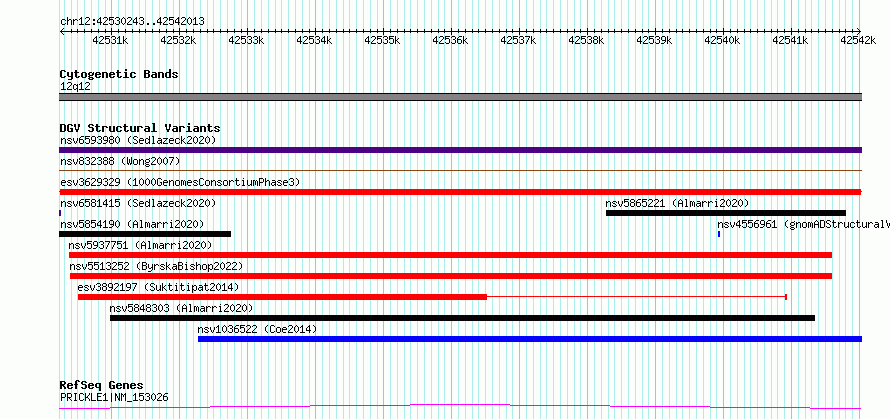Click the 42539k ruler tick label

point(654,40)
